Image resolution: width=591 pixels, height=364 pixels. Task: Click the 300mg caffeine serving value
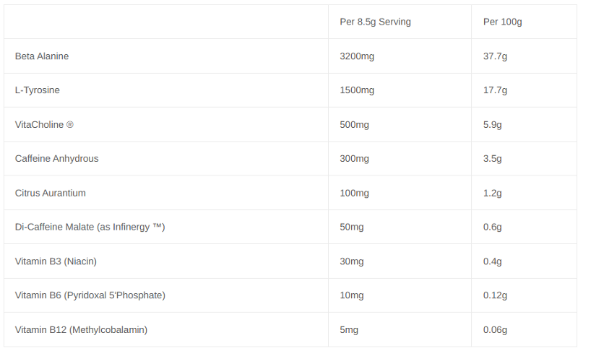pyautogui.click(x=354, y=159)
